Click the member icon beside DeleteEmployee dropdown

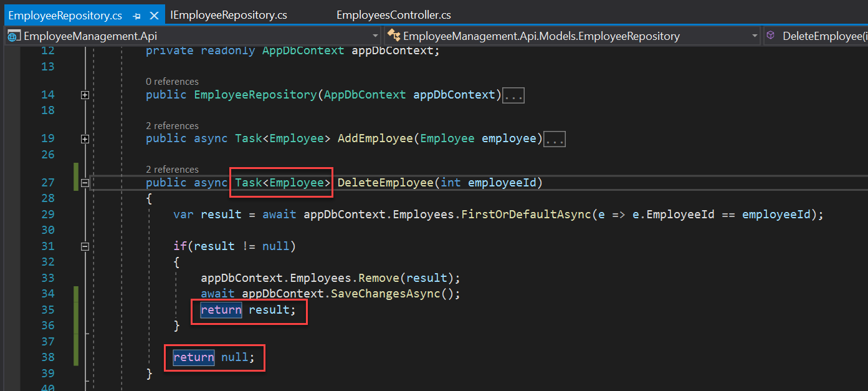tap(771, 36)
